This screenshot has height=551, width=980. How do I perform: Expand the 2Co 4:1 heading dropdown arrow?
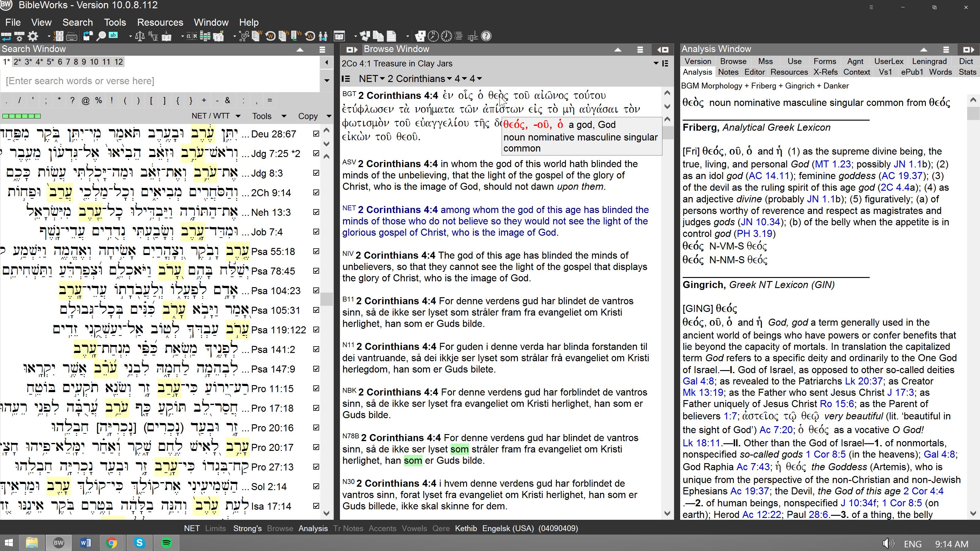click(656, 63)
